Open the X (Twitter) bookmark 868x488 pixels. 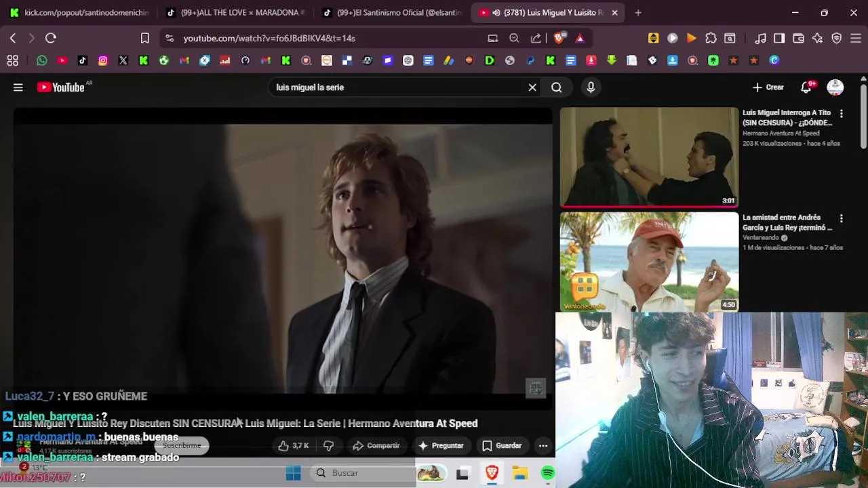pyautogui.click(x=123, y=60)
